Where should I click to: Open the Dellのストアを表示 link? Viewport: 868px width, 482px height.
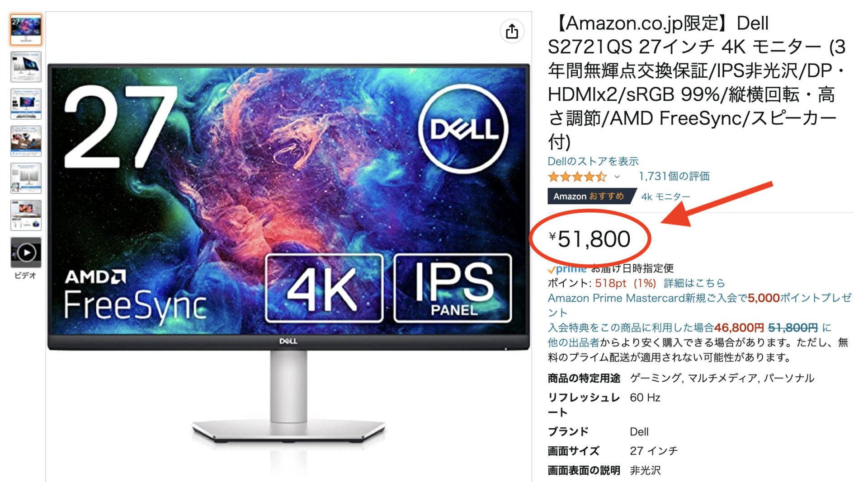[593, 161]
